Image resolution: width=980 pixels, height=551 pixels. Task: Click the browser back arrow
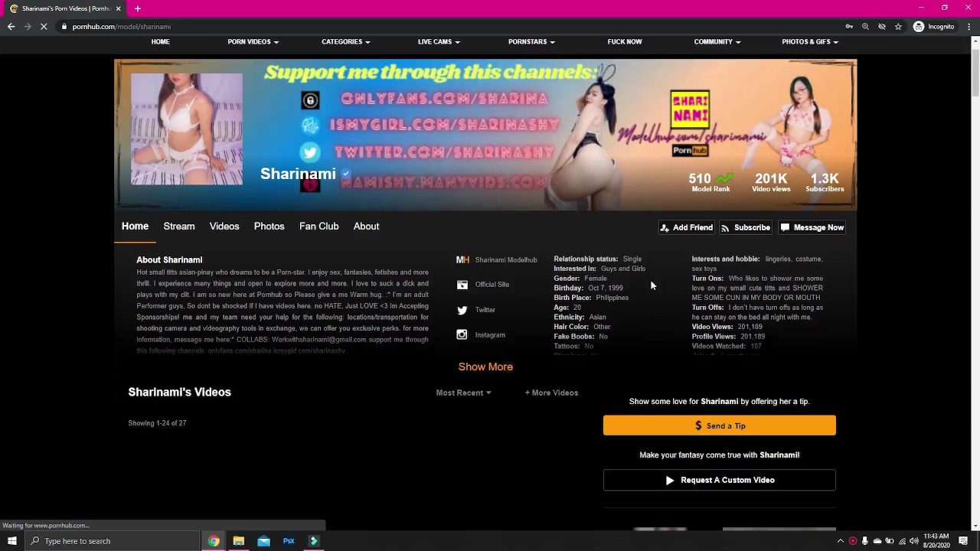[11, 26]
